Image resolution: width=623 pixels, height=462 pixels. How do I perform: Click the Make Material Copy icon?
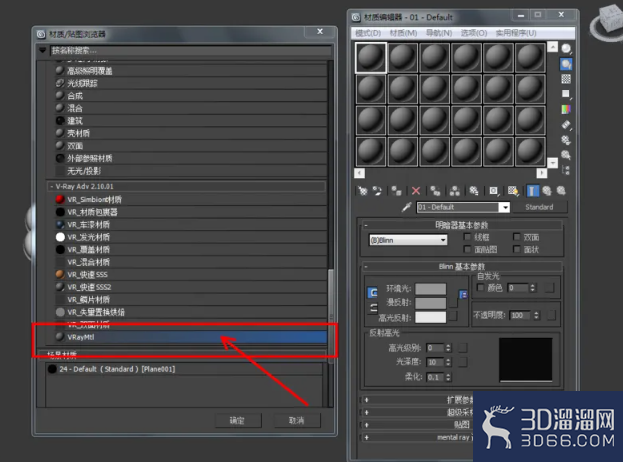point(435,191)
